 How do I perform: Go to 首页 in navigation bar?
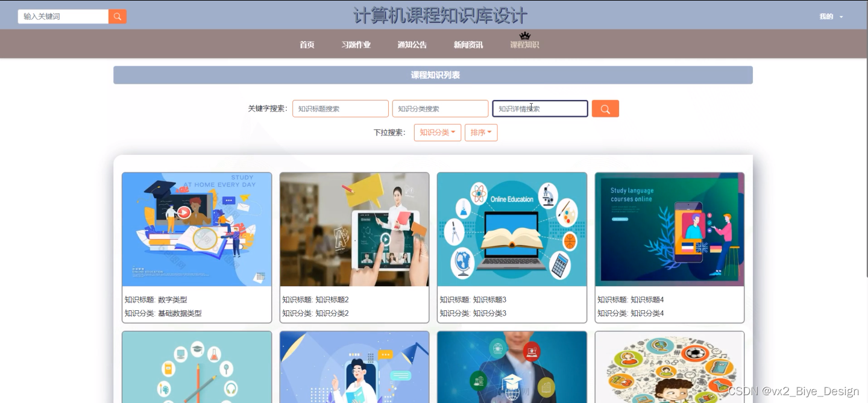point(307,45)
